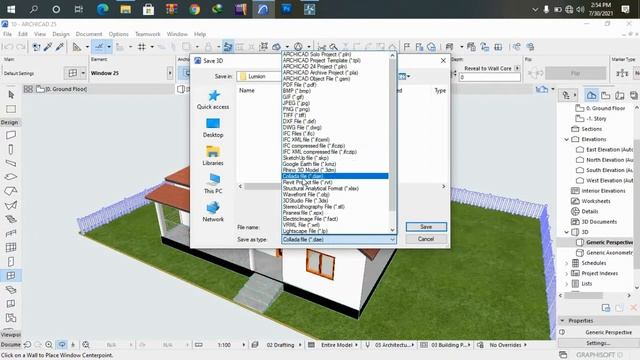The height and width of the screenshot is (360, 640).
Task: Click the Settings... button in Properties panel
Action: [x=598, y=343]
